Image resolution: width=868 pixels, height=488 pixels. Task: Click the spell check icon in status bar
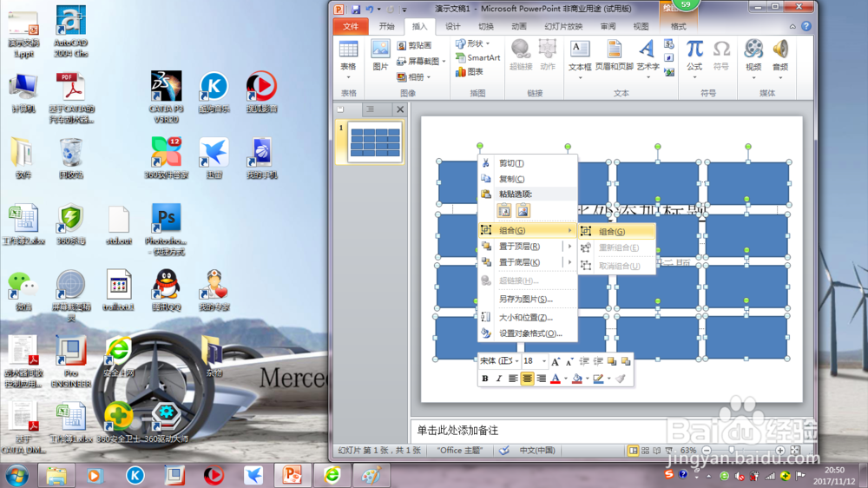pos(503,451)
